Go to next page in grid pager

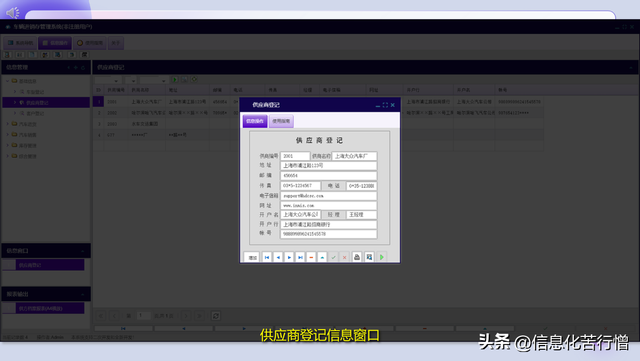coord(186,316)
